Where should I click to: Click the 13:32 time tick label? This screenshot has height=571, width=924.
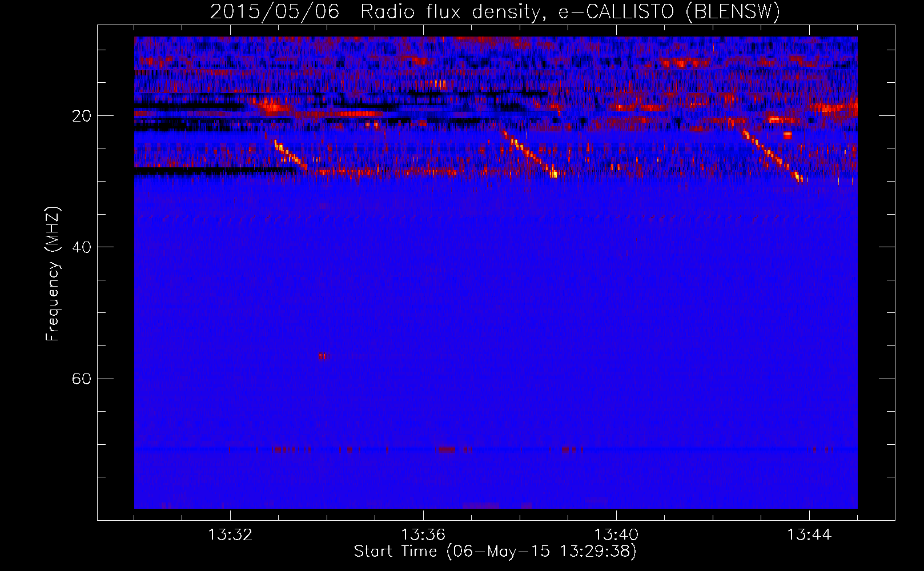[x=230, y=535]
